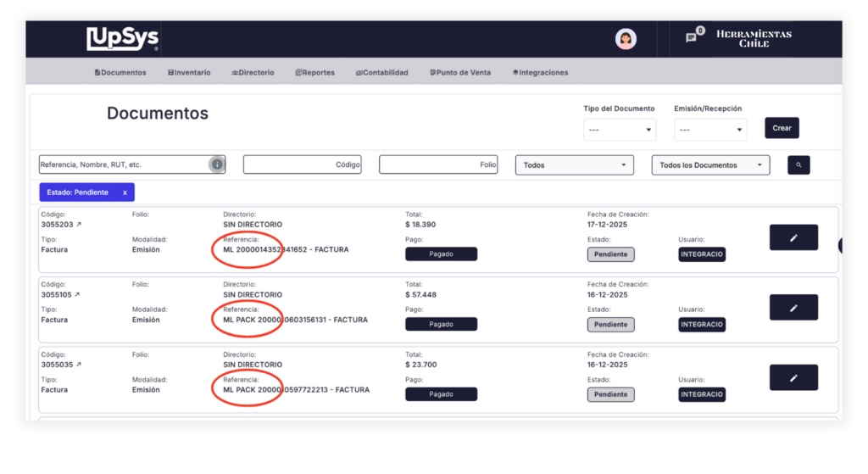Viewport: 868px width, 474px height.
Task: Edit document 3055035 with pencil icon
Action: [x=793, y=377]
